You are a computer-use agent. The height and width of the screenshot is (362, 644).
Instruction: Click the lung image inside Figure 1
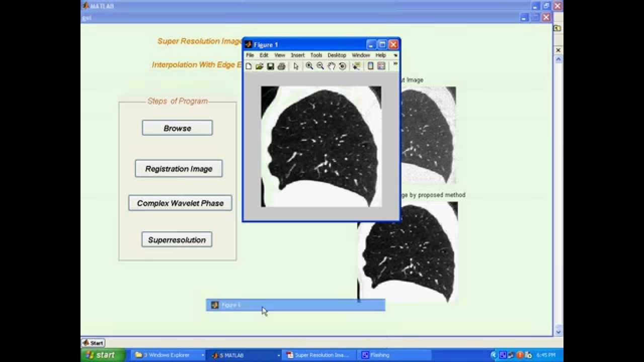point(321,146)
